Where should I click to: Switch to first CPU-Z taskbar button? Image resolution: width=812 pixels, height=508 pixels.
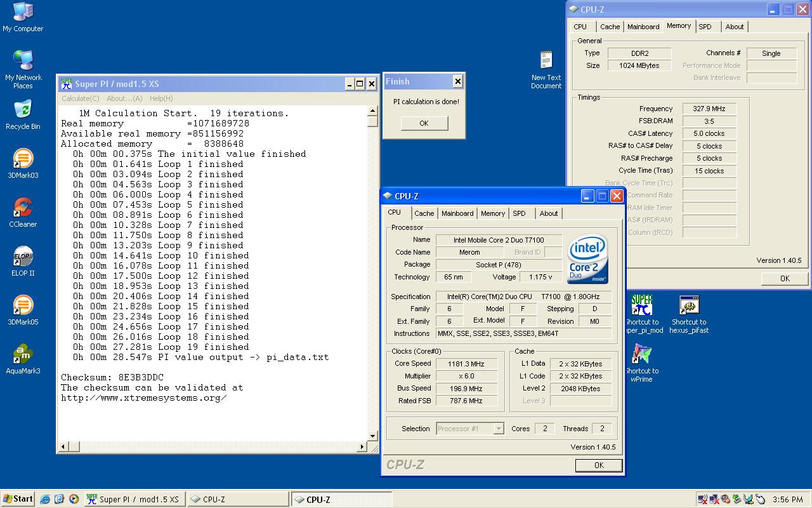coord(238,499)
